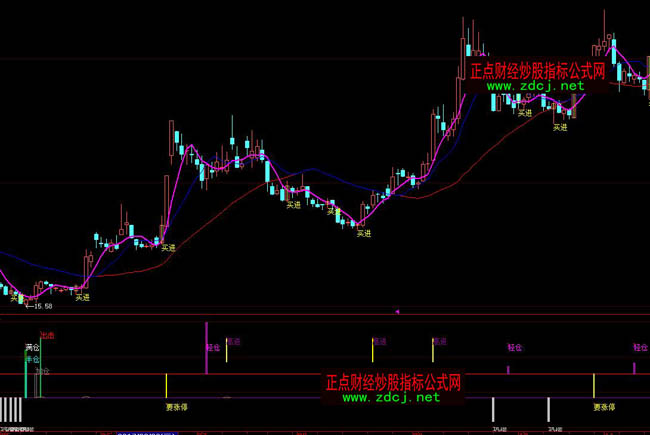
Task: Click the small magenta arrow atop the indicator panel
Action: pyautogui.click(x=397, y=313)
